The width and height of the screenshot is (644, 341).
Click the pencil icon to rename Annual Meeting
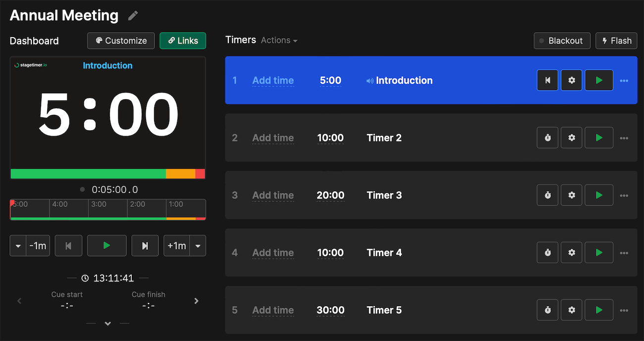click(x=132, y=15)
